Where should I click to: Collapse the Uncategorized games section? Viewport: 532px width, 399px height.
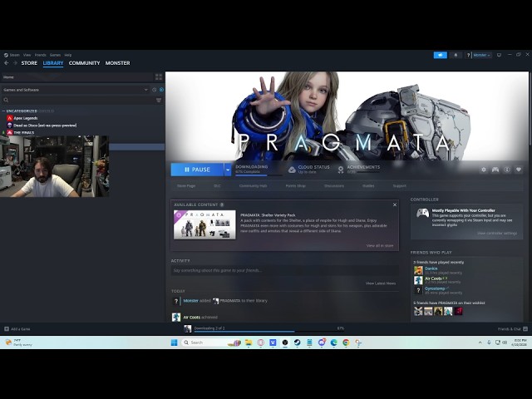tap(3, 111)
